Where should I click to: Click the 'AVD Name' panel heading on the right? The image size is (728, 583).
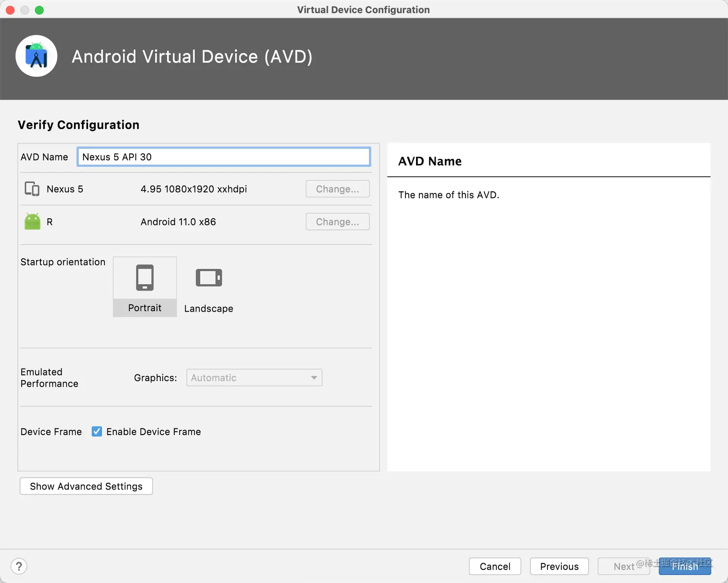click(430, 161)
